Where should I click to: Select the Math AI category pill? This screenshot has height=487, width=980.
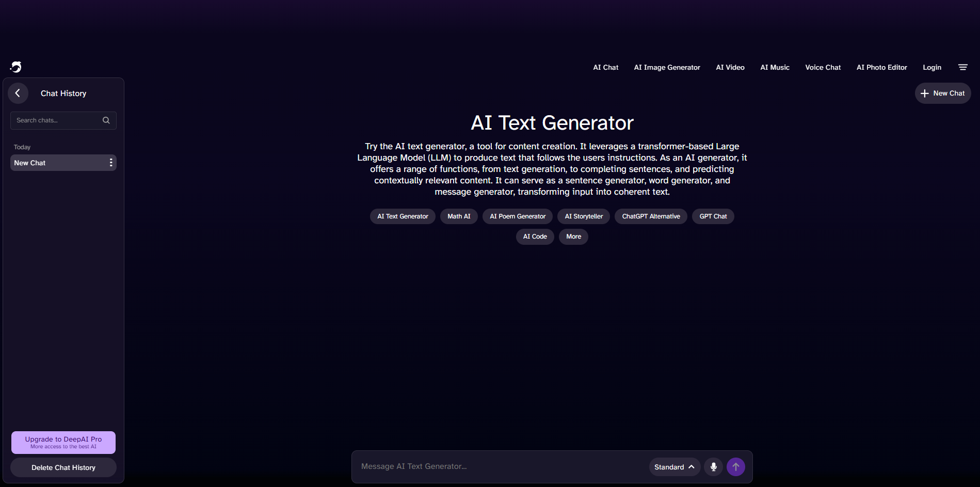point(458,216)
